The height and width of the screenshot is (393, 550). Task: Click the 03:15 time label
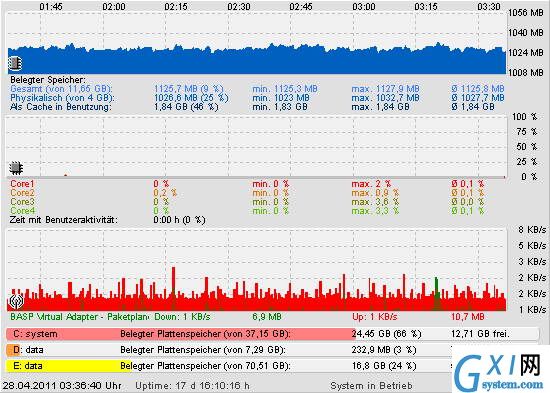tap(426, 7)
